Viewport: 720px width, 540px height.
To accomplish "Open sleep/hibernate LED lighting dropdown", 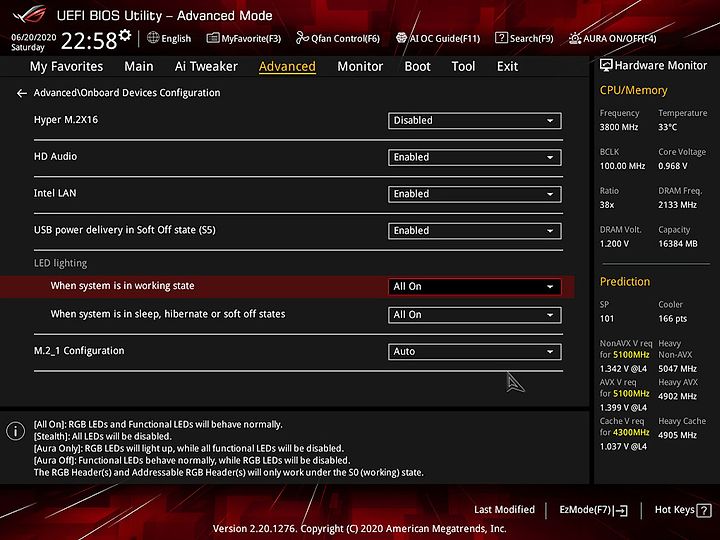I will pyautogui.click(x=474, y=315).
